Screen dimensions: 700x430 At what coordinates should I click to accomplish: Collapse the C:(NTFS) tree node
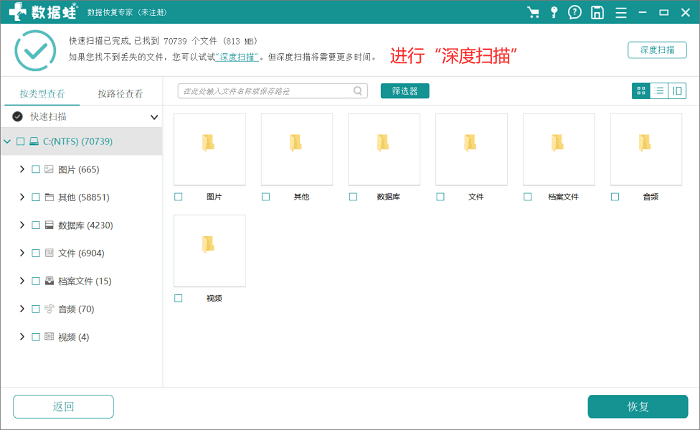coord(7,142)
